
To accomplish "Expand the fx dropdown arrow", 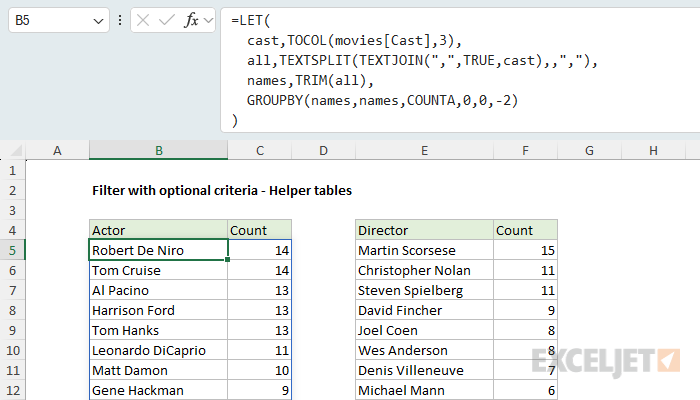I will tap(208, 21).
